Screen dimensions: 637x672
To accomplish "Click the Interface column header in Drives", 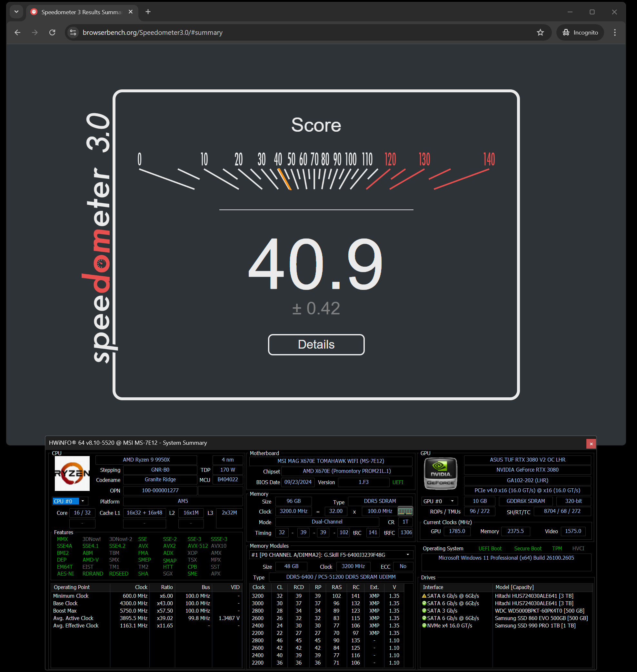I will coord(456,587).
